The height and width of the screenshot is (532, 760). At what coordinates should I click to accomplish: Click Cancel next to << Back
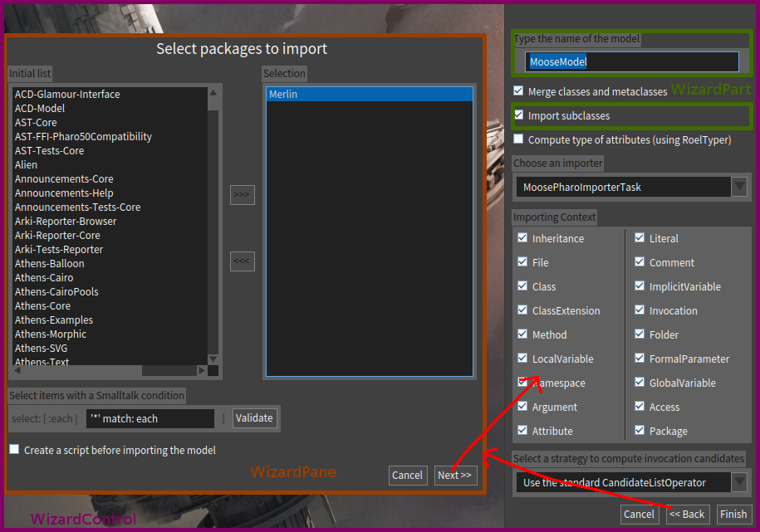coord(639,514)
